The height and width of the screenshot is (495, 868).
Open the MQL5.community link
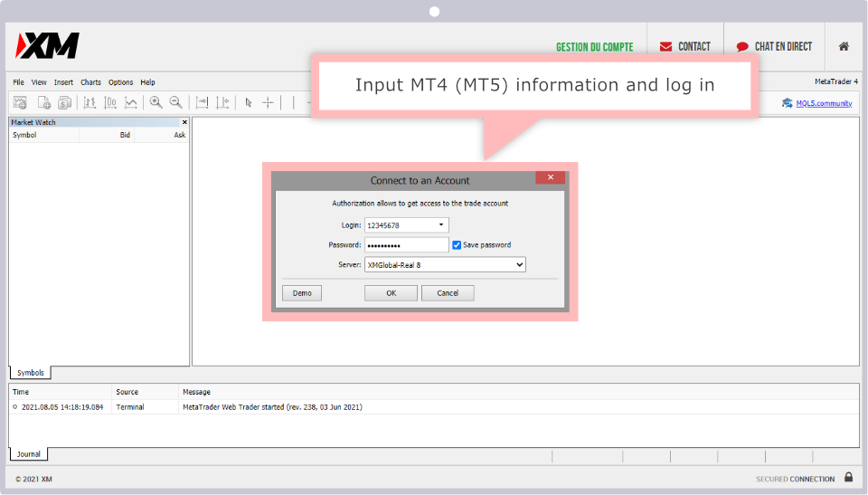coord(824,103)
